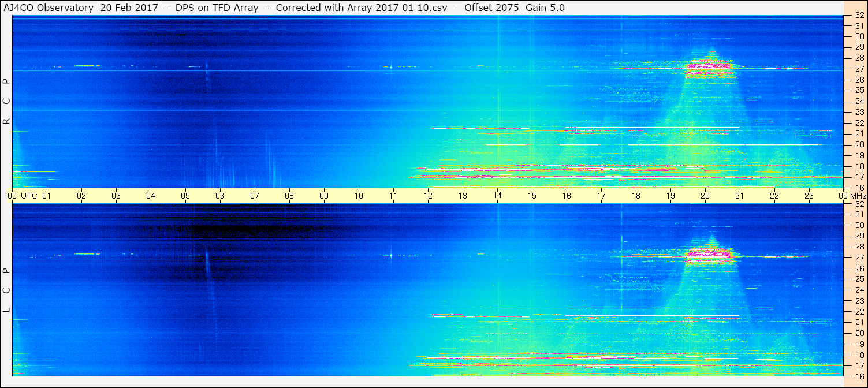Click hour marker 09 on UTC axis
The image size is (868, 388).
pos(324,196)
